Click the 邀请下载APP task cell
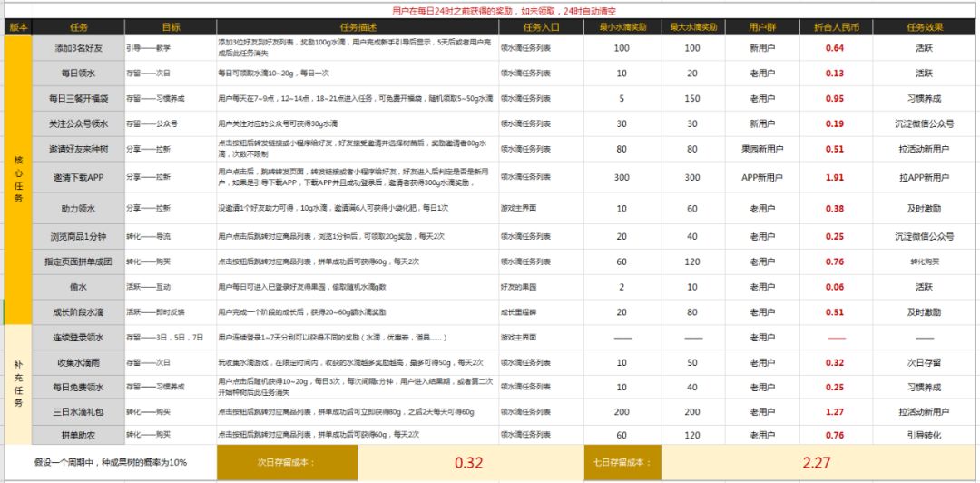The height and width of the screenshot is (483, 980). pos(79,177)
